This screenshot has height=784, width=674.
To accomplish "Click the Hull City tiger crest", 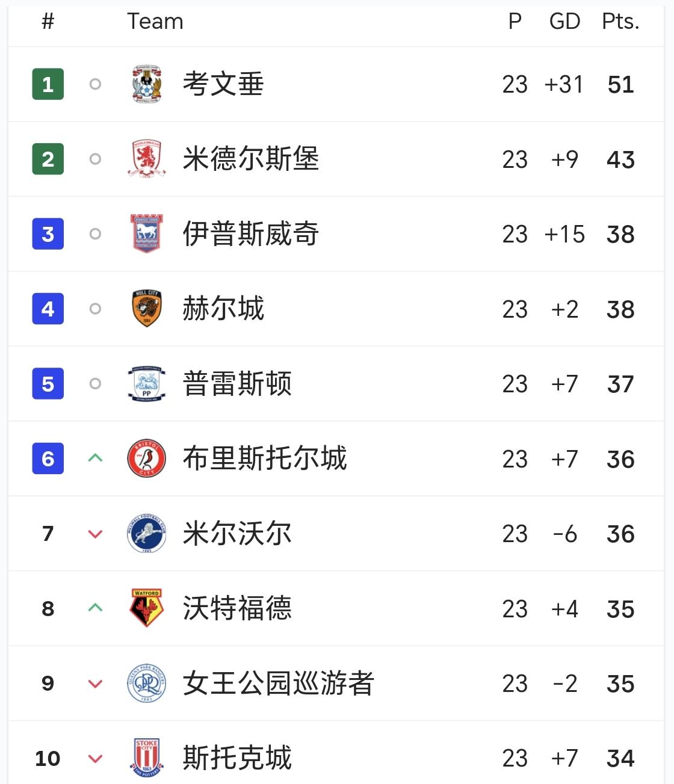I will tap(147, 309).
